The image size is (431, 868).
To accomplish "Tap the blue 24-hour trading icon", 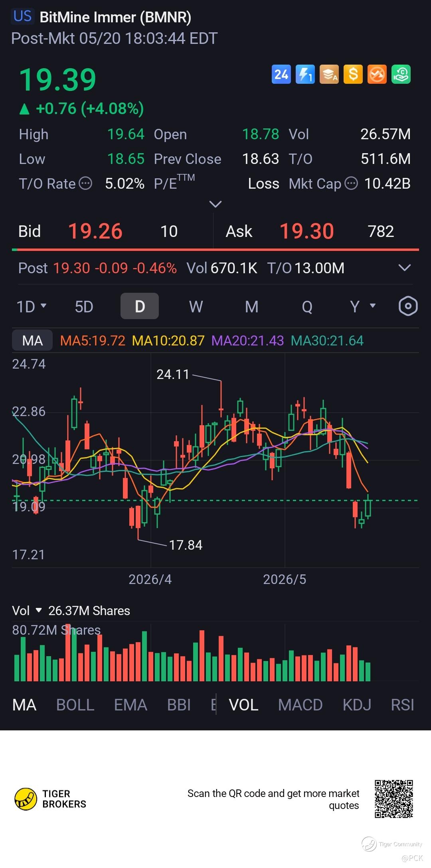I will pyautogui.click(x=281, y=74).
